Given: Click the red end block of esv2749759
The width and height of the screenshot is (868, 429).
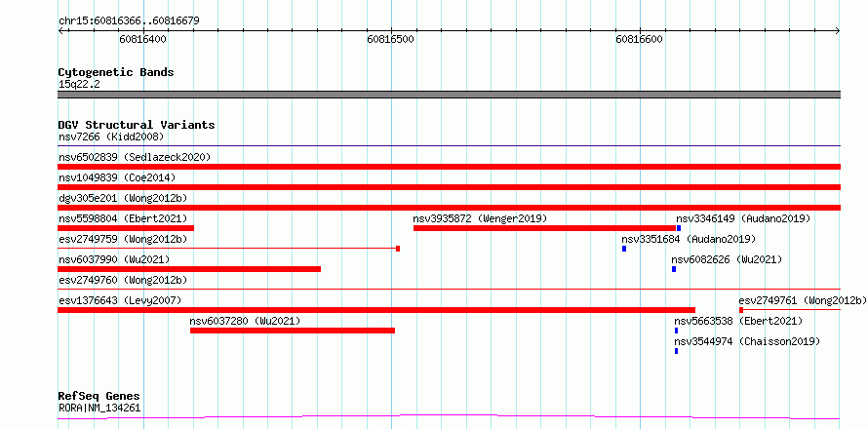Looking at the screenshot, I should click(398, 249).
